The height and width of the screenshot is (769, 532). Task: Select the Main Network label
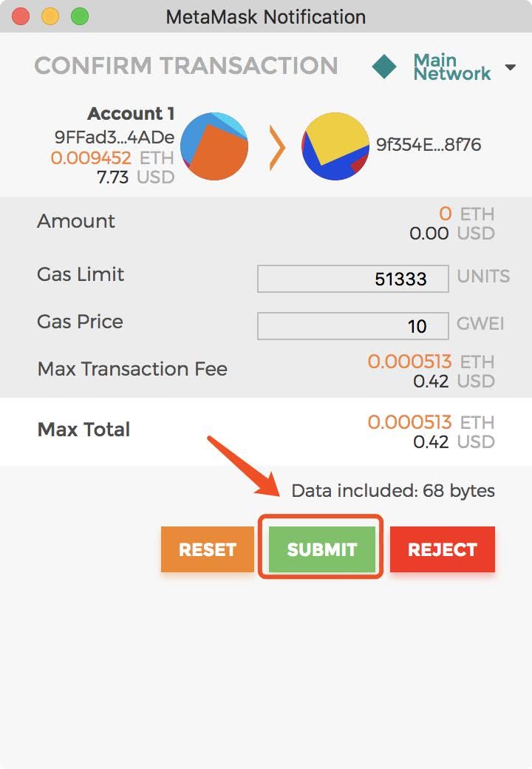(451, 67)
